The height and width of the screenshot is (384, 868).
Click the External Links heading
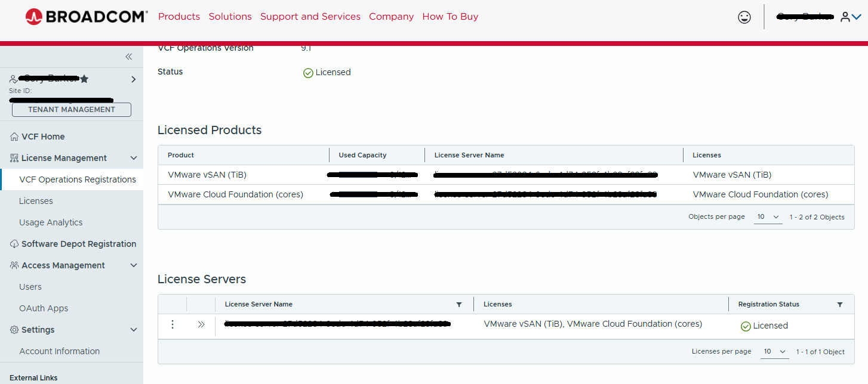(x=33, y=377)
